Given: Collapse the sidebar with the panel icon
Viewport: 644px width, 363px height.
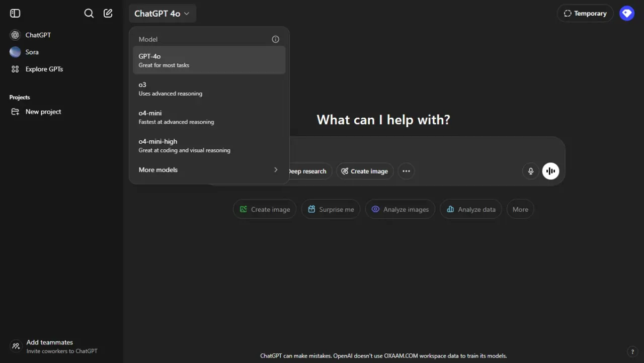Looking at the screenshot, I should point(15,14).
